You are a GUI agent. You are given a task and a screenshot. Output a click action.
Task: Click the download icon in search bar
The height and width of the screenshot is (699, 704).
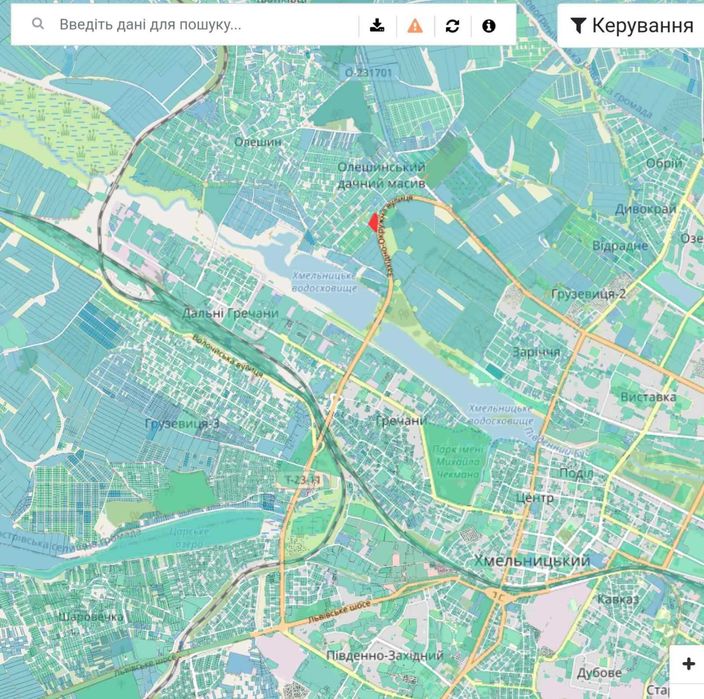(377, 26)
